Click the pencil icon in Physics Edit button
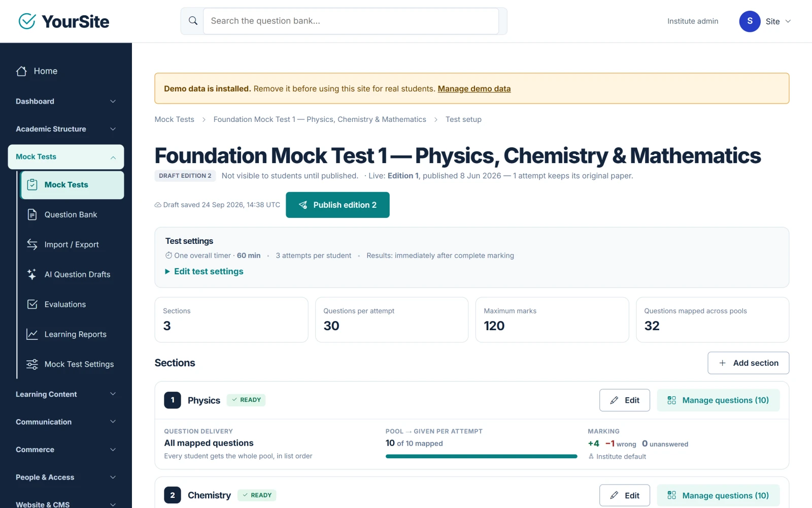Viewport: 812px width, 508px height. click(x=614, y=400)
